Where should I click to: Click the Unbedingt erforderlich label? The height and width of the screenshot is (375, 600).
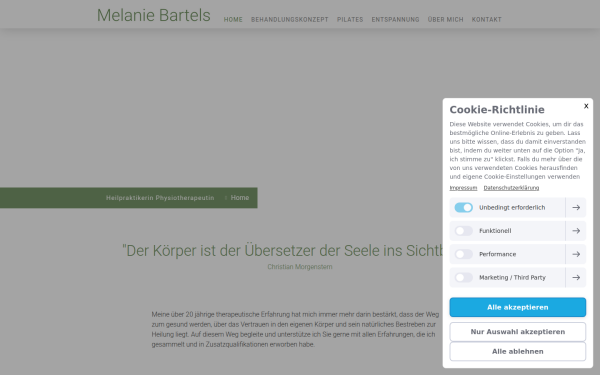click(x=512, y=207)
